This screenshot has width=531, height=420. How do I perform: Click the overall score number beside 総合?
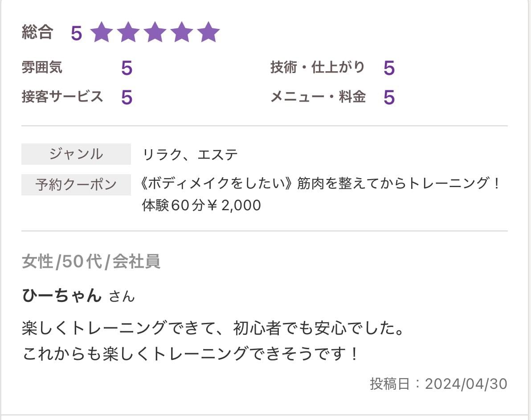[77, 33]
